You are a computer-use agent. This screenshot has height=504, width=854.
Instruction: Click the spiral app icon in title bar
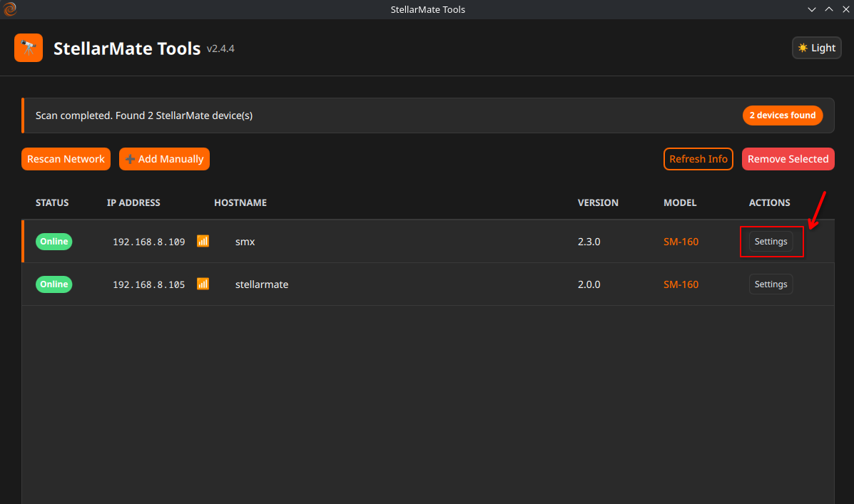[9, 9]
